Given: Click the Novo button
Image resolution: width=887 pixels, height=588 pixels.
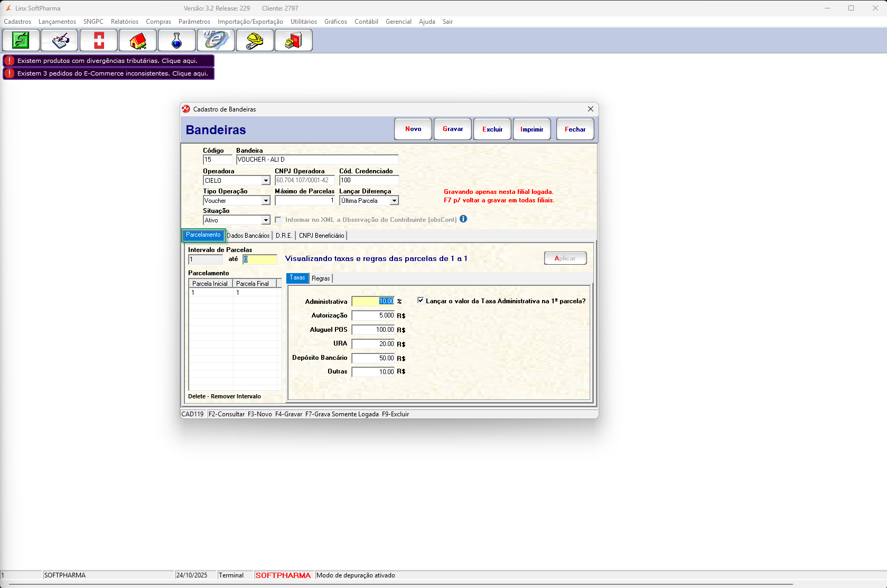Looking at the screenshot, I should coord(413,129).
